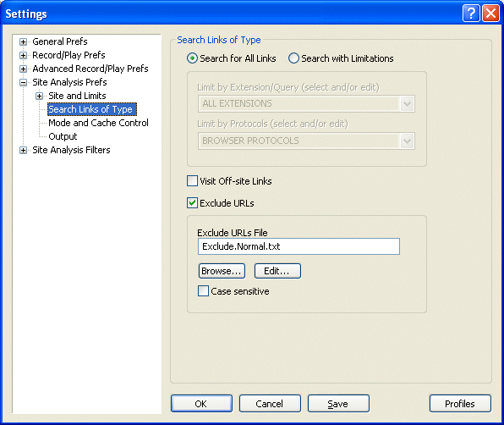Select Advanced Record/Play Prefs item
Image resolution: width=504 pixels, height=425 pixels.
(90, 69)
